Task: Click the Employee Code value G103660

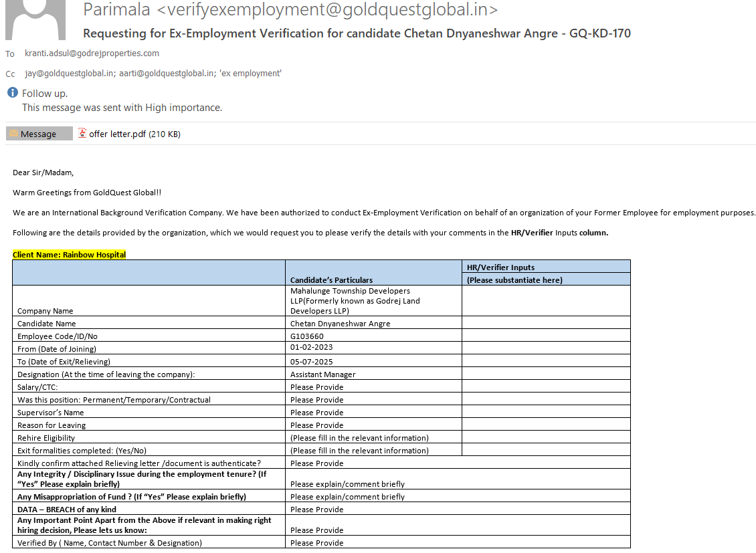Action: point(307,336)
